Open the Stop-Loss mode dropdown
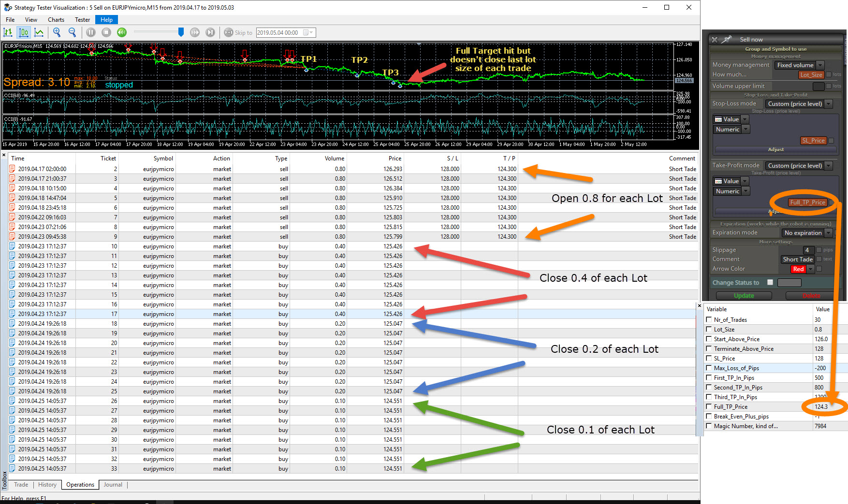Screen dimensions: 848x504 tap(829, 104)
